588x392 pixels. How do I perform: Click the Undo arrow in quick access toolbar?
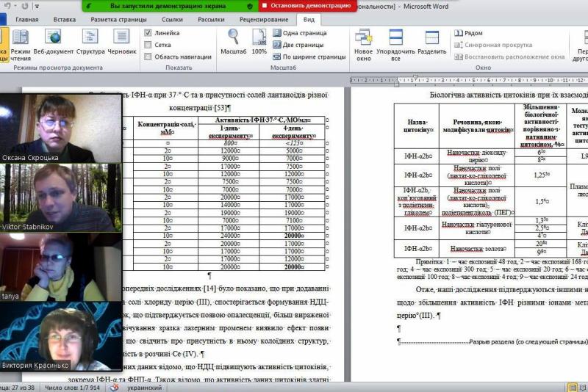(x=7, y=6)
